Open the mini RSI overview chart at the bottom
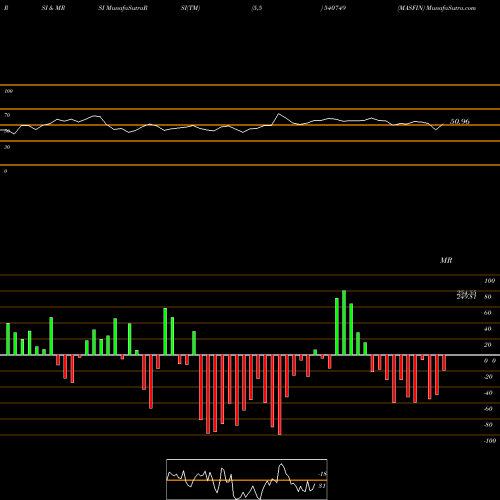500x500 pixels. (x=247, y=479)
